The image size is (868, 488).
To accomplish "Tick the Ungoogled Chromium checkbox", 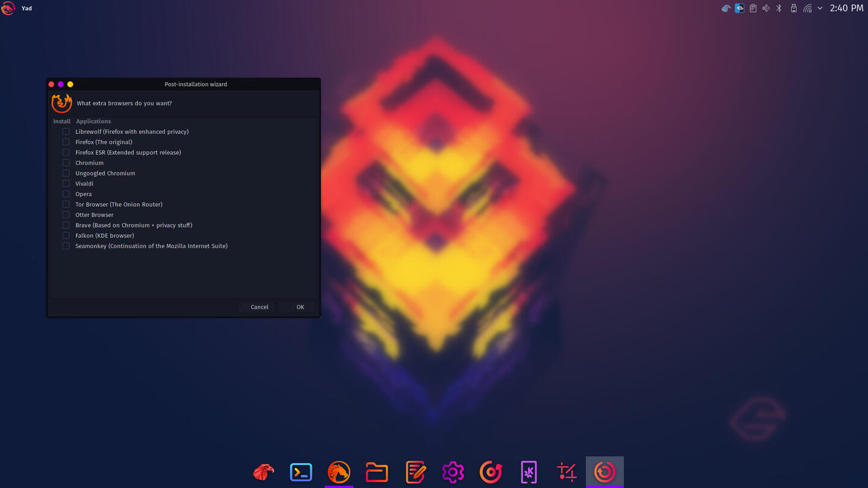I will 66,173.
